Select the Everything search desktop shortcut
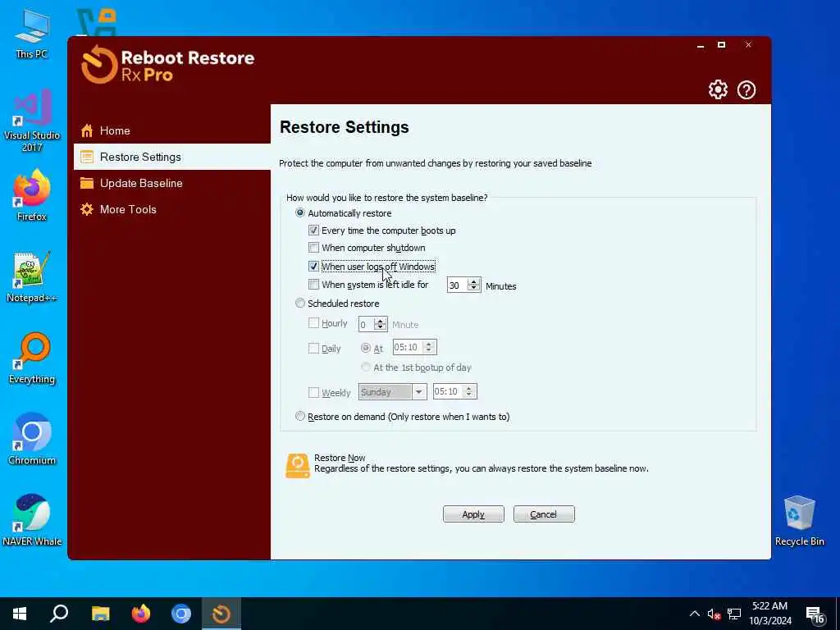Viewport: 840px width, 630px height. 32,358
